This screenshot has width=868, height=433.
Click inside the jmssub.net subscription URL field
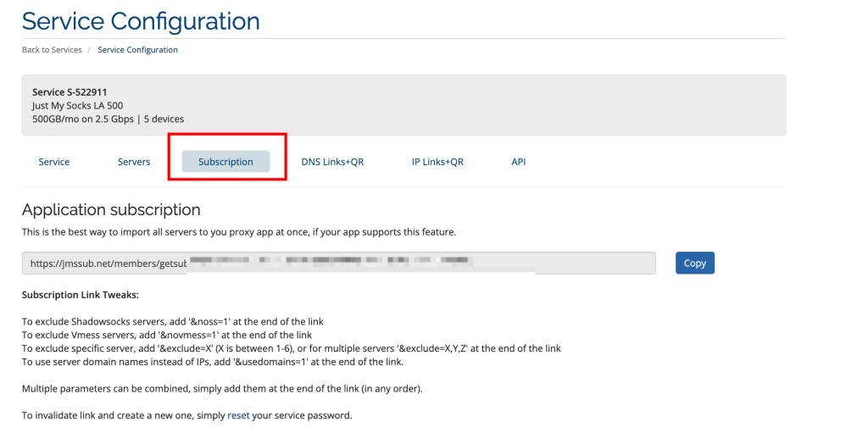click(339, 263)
